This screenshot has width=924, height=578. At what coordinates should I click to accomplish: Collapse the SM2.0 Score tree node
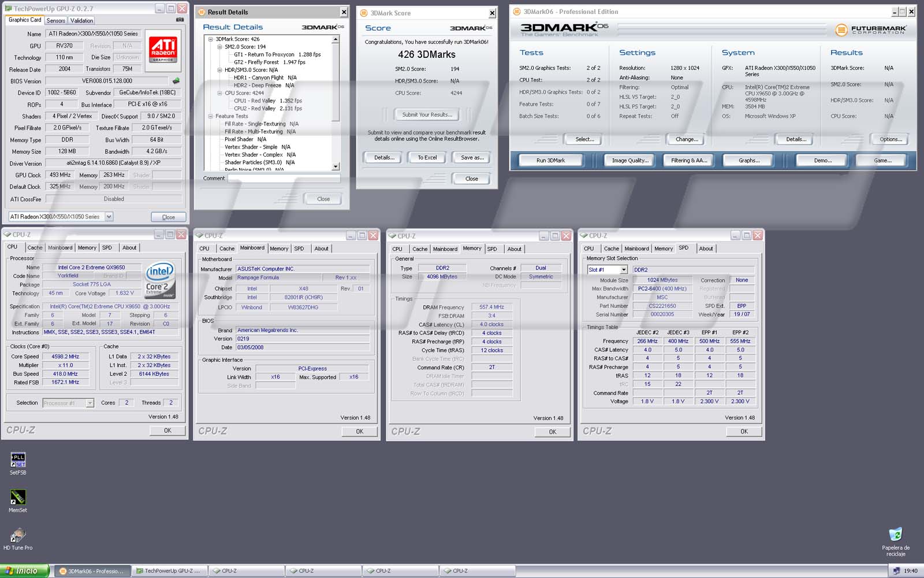(219, 47)
